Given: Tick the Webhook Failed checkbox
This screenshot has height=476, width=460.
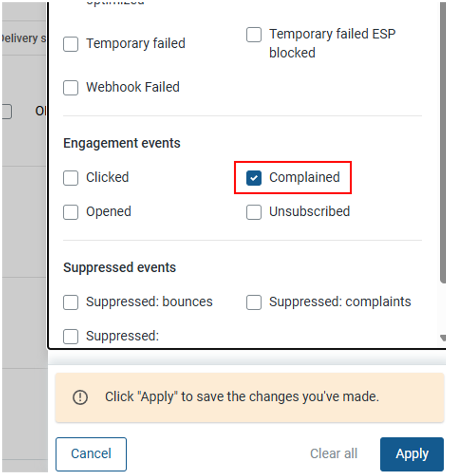Looking at the screenshot, I should [x=71, y=88].
